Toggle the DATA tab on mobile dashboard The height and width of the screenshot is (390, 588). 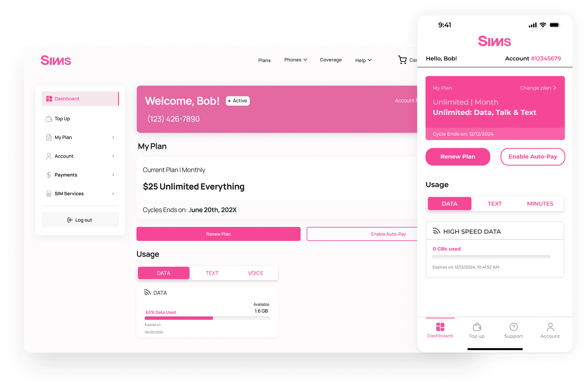(x=449, y=203)
